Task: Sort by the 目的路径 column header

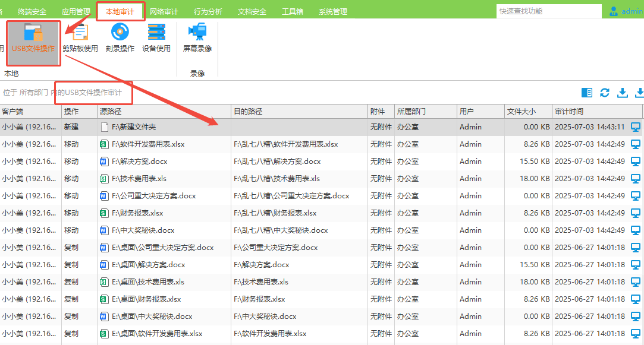Action: pos(300,112)
